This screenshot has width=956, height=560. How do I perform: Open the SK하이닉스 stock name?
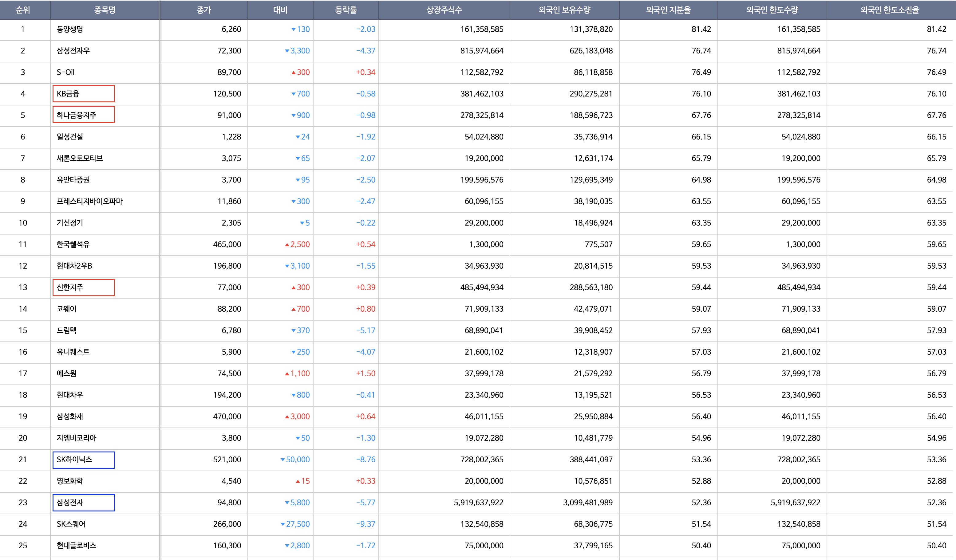74,460
